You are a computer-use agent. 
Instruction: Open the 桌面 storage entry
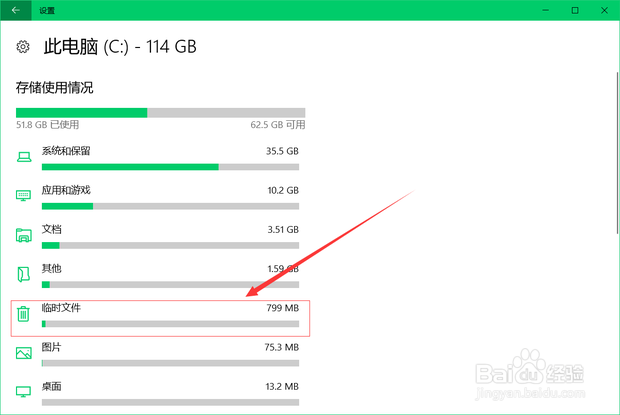coord(160,393)
